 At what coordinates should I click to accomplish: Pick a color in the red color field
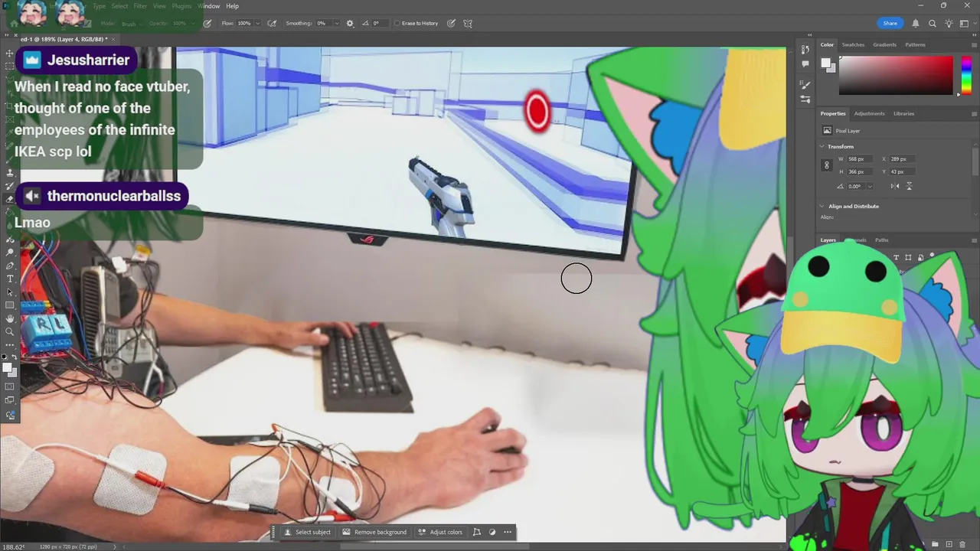[x=895, y=76]
